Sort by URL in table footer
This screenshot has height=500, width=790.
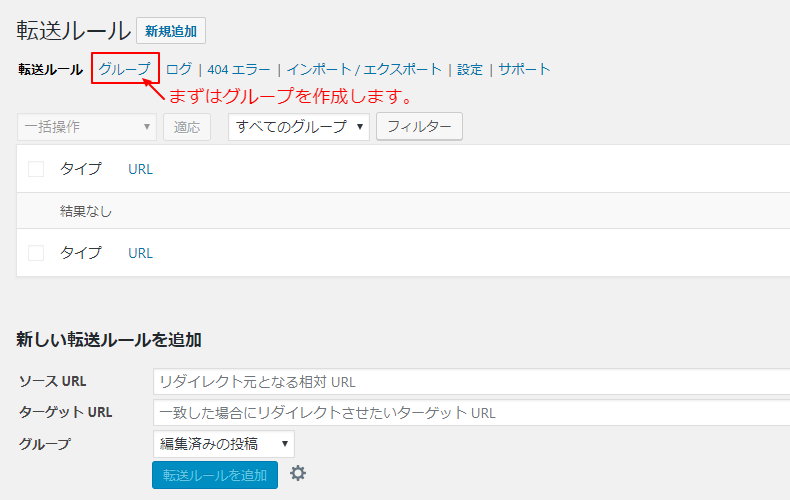click(x=141, y=253)
